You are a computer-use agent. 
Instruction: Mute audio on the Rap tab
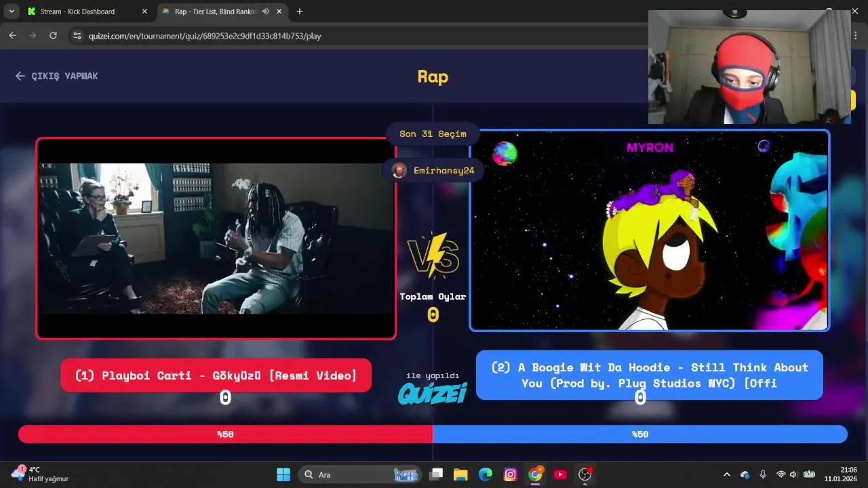click(265, 12)
